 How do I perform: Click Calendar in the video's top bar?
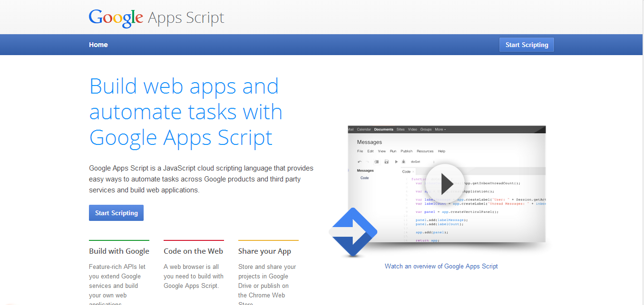coord(364,129)
